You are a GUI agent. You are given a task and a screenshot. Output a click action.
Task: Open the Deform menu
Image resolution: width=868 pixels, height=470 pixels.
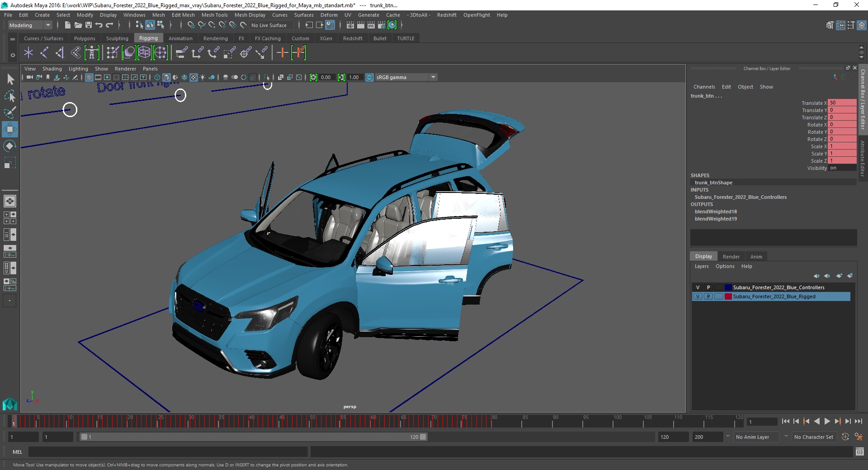click(x=329, y=15)
